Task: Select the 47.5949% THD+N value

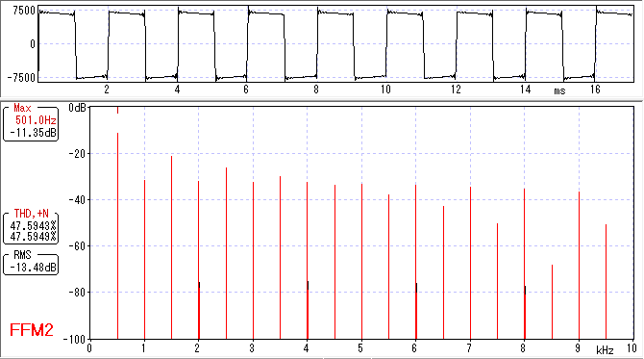Action: coord(33,237)
